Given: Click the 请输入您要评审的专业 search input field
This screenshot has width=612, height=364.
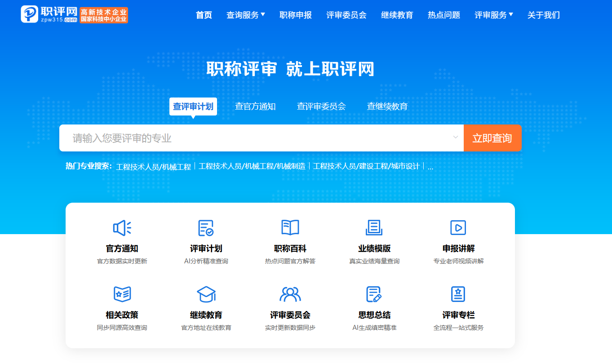Looking at the screenshot, I should click(x=256, y=138).
